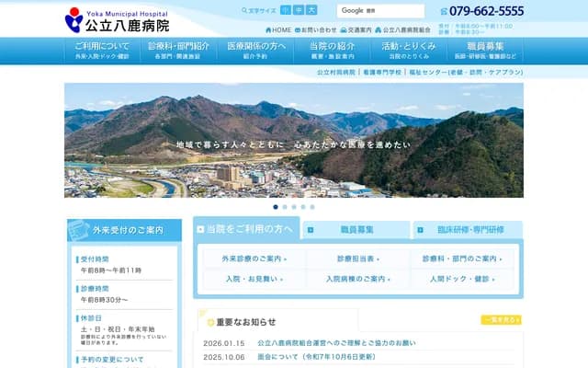Click the mountain town hero banner image

294,140
